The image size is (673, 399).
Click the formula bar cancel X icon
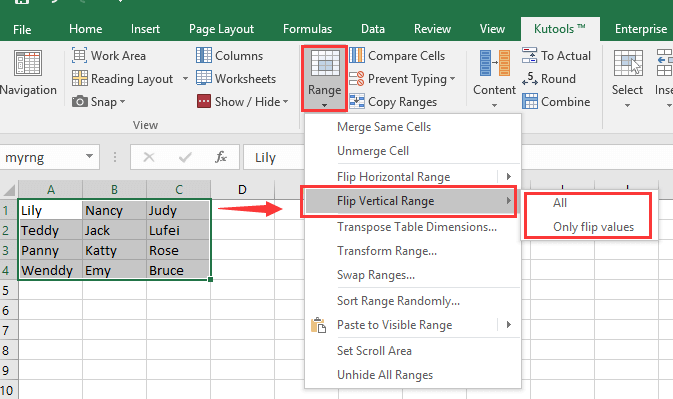149,157
